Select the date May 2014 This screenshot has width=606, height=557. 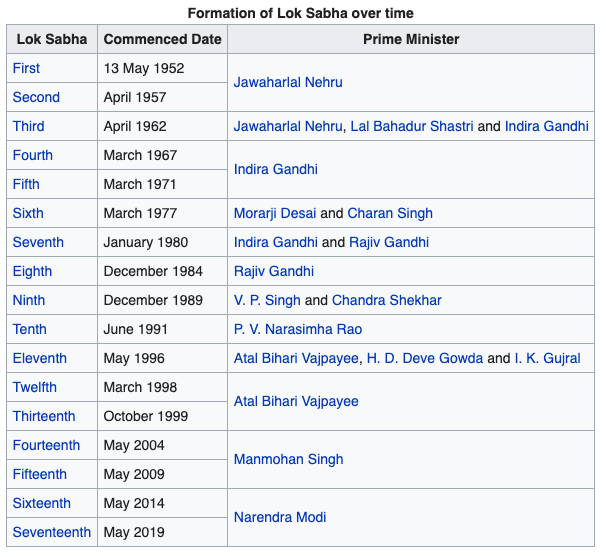[x=134, y=503]
